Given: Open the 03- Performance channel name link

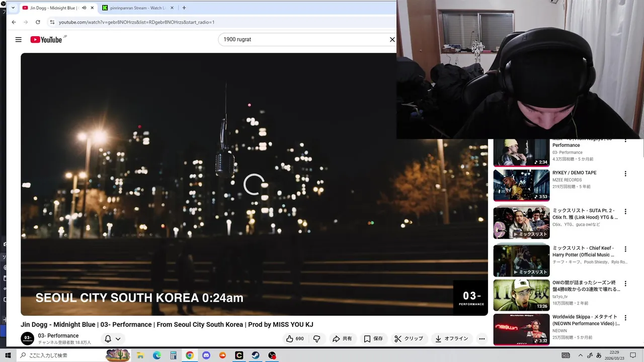Looking at the screenshot, I should tap(58, 335).
